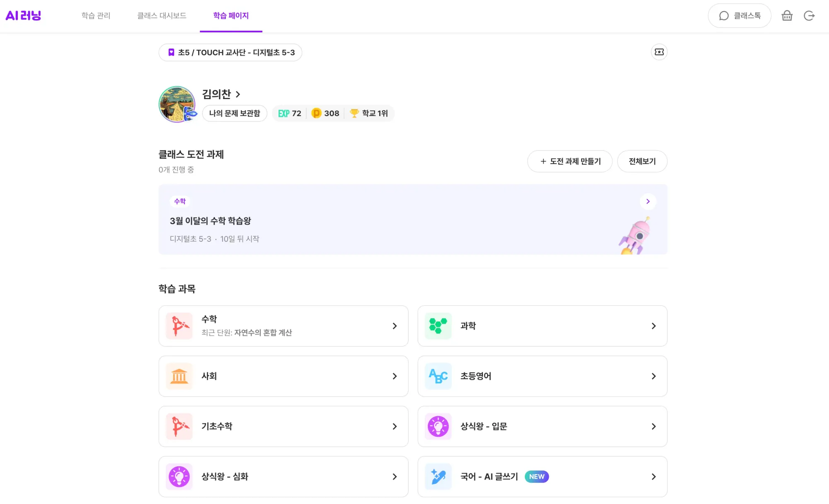The image size is (829, 504).
Task: Expand the 수학 subject card chevron
Action: pos(394,326)
